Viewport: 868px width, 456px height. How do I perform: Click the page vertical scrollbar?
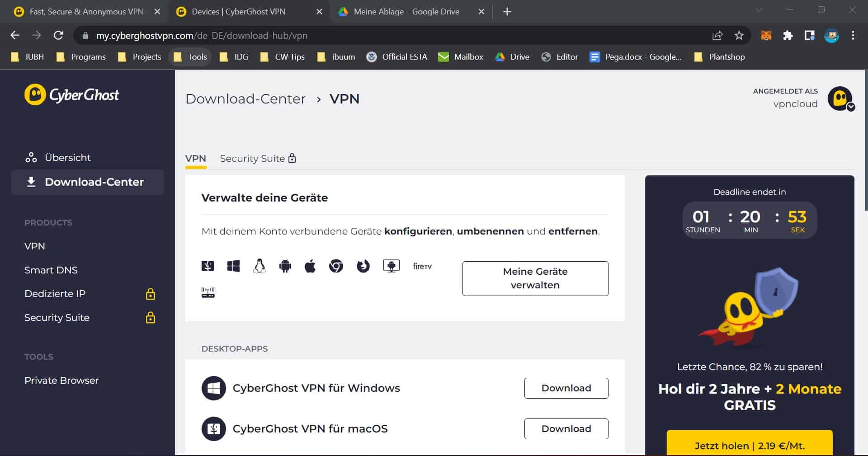(866, 140)
